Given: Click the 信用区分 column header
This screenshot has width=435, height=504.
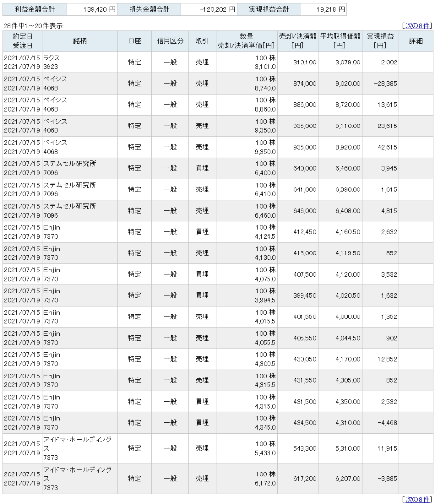Looking at the screenshot, I should click(x=170, y=41).
